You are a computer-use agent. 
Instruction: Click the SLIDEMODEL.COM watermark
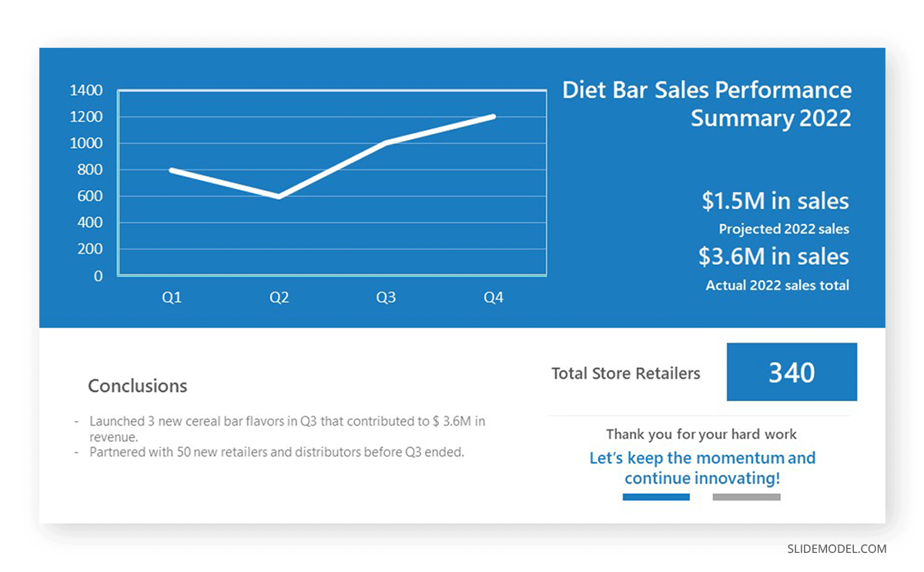pos(836,549)
